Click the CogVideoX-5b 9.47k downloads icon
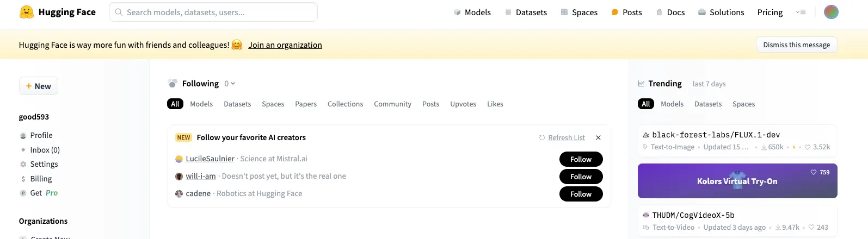868x239 pixels. tap(778, 228)
